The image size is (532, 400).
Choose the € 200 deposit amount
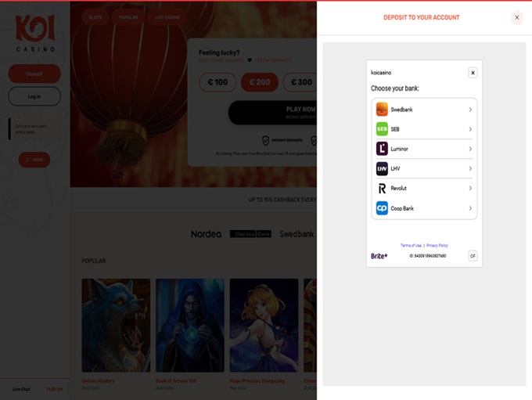(x=259, y=82)
